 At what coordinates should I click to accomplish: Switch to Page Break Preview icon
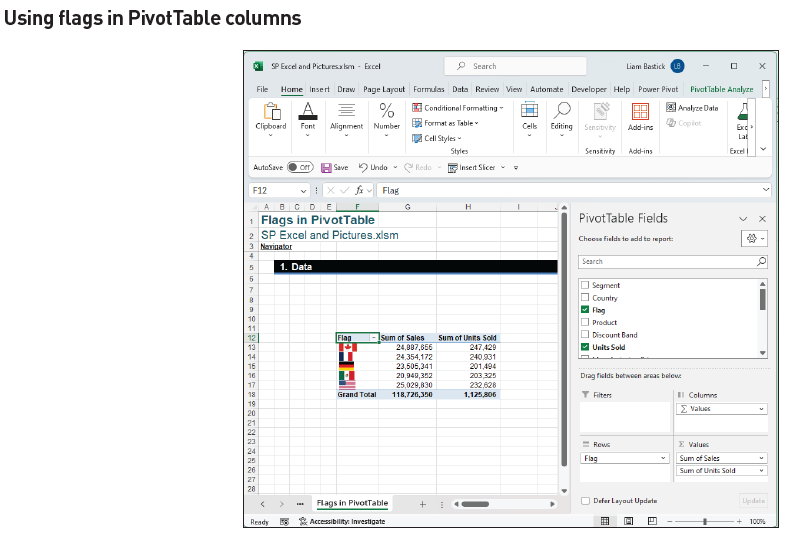click(652, 521)
